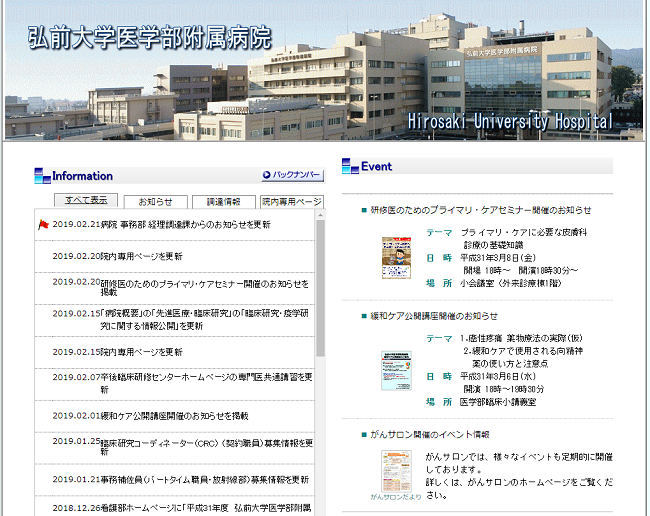Click the 弘前大学医学部附属病院 banner title
The height and width of the screenshot is (516, 650).
click(150, 38)
